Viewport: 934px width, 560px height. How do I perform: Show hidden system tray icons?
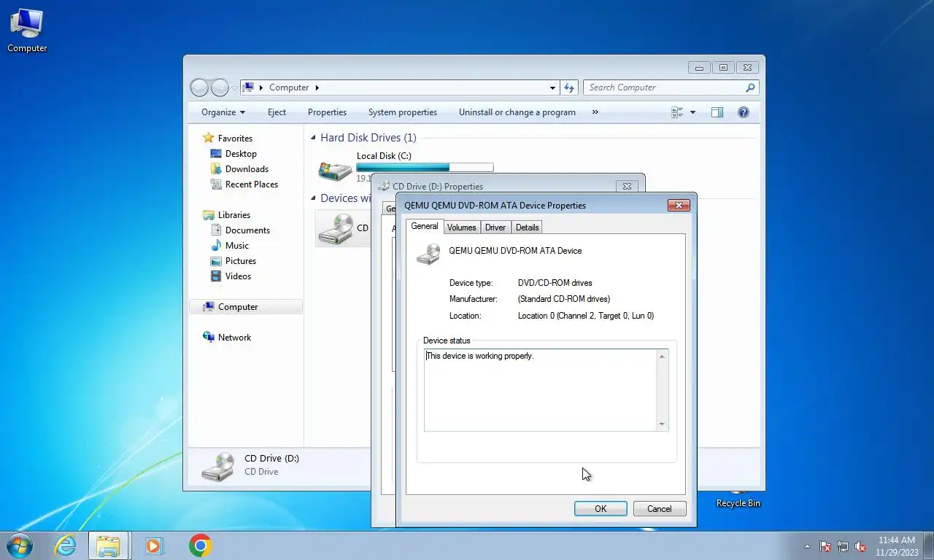(x=807, y=546)
